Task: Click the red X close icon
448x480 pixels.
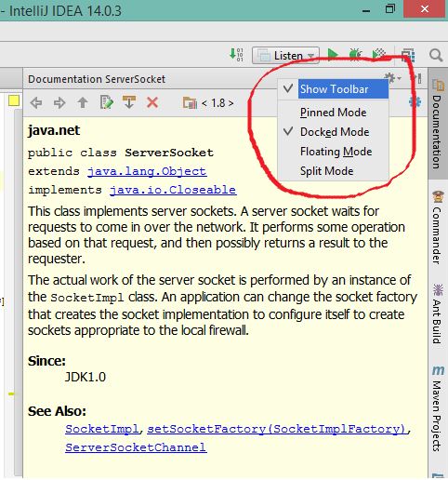Action: [x=152, y=102]
